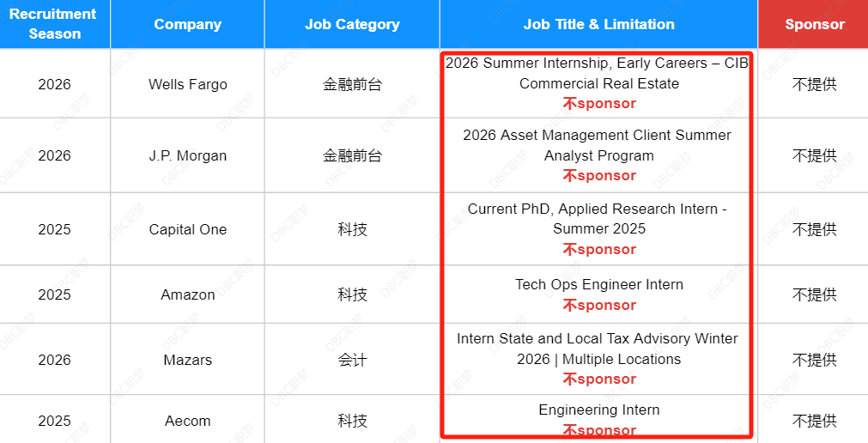
Task: Click the Job Category column header
Action: pos(352,24)
